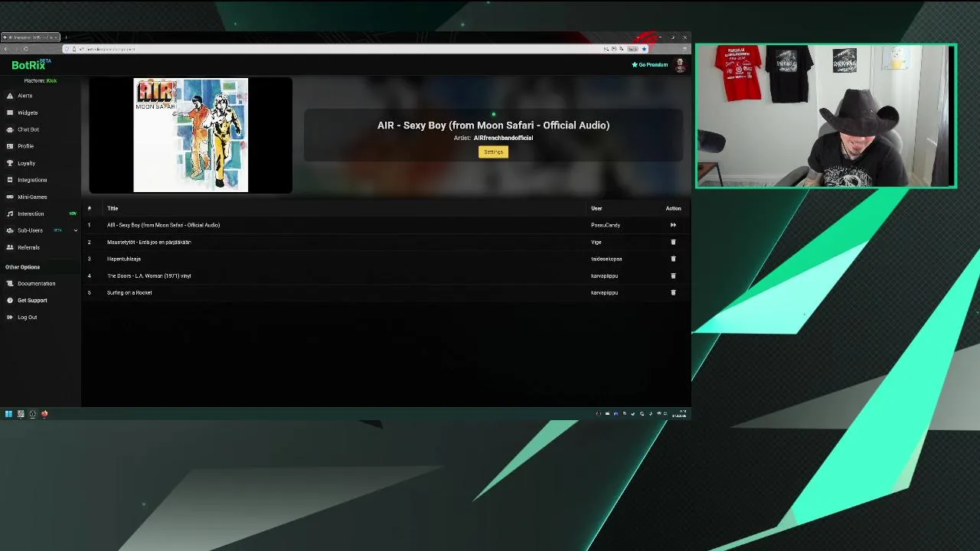Click the user name taidesekopaa
Viewport: 980px width, 551px height.
click(606, 259)
